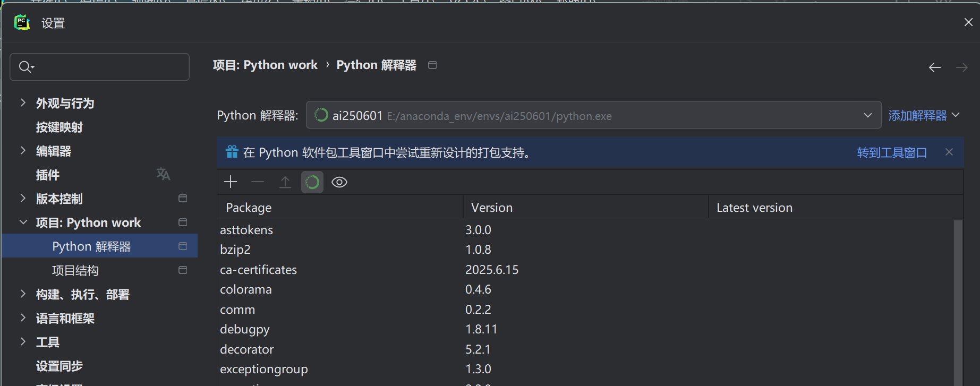The width and height of the screenshot is (980, 386).
Task: Toggle show early releases eye icon
Action: (339, 182)
